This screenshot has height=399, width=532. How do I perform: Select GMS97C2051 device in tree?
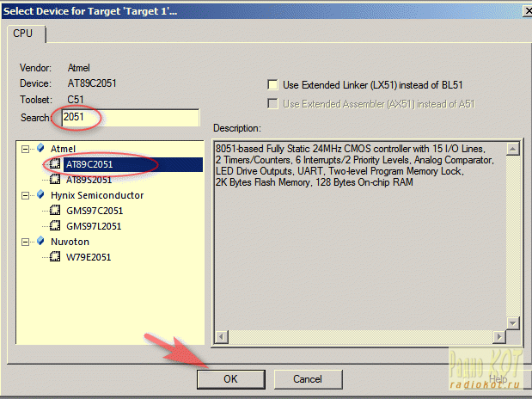tap(95, 211)
